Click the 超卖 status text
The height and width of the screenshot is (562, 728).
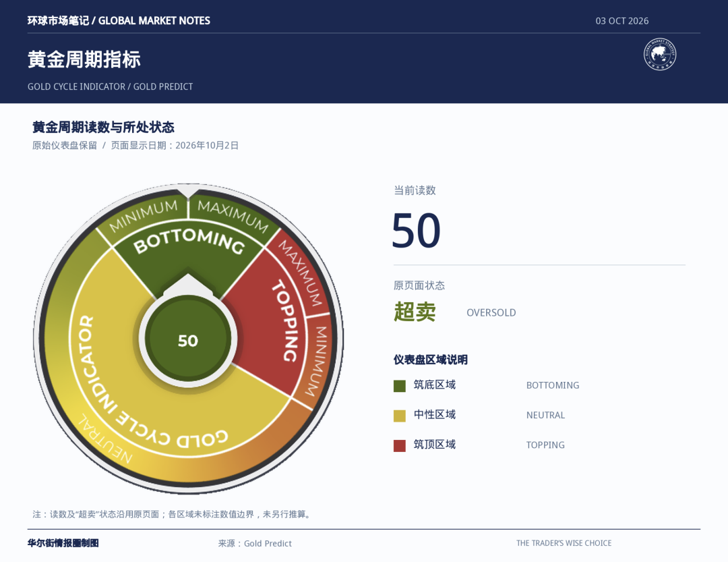415,312
